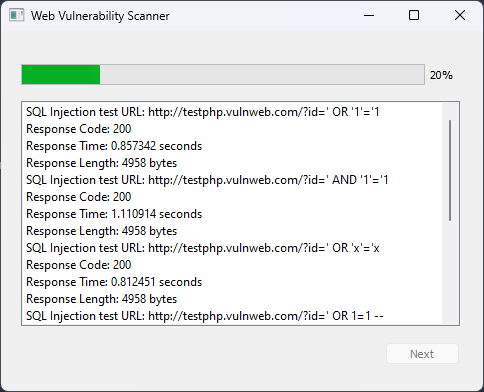Click Response Time 0.812451 seconds line
Viewport: 484px width, 392px height.
[114, 282]
